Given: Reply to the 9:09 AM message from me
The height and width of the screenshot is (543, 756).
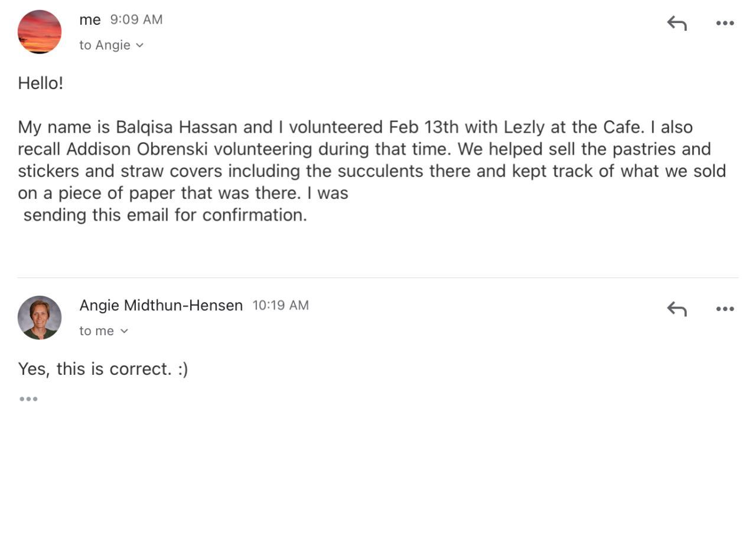Looking at the screenshot, I should [x=677, y=23].
